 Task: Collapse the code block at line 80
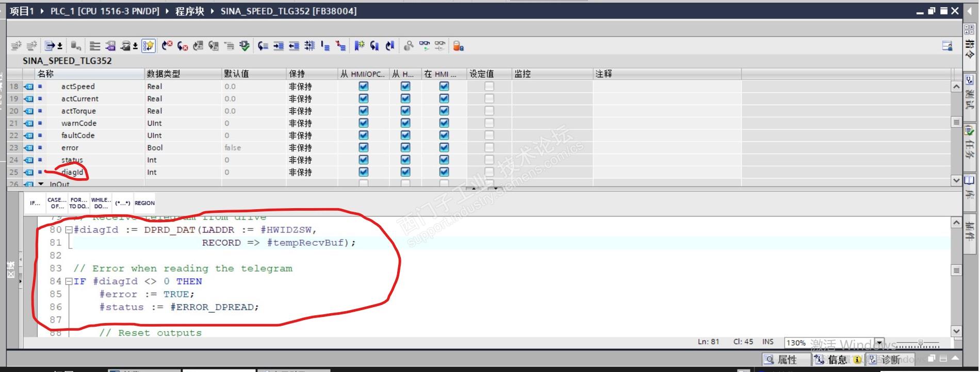[69, 230]
